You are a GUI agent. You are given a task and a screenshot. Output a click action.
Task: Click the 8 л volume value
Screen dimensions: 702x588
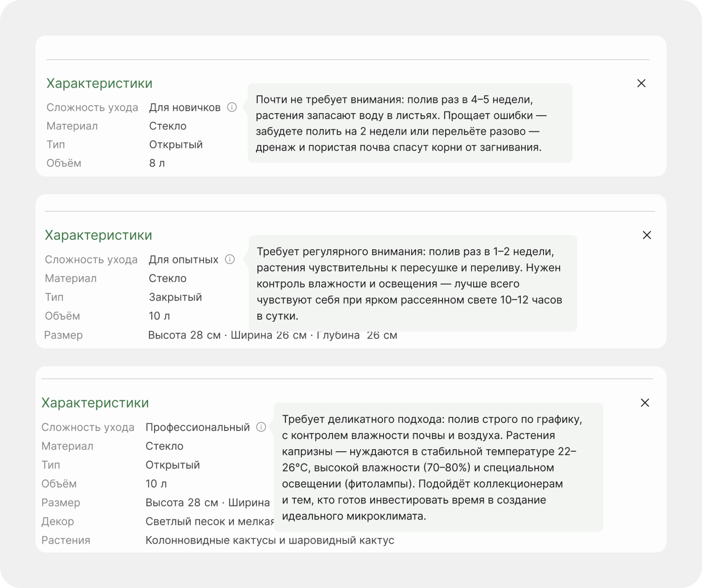pyautogui.click(x=157, y=163)
